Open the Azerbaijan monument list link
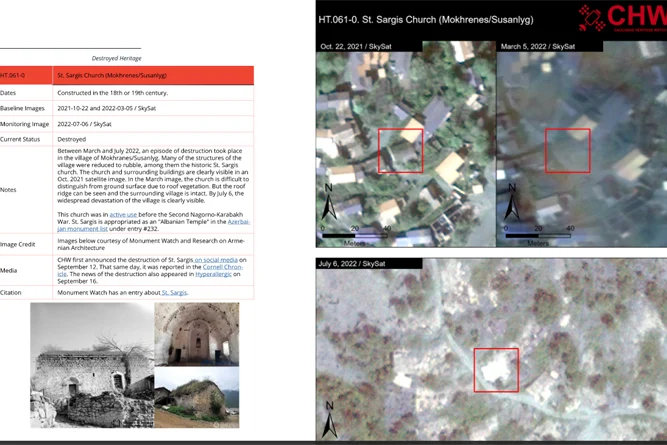The image size is (667, 445). (x=154, y=225)
